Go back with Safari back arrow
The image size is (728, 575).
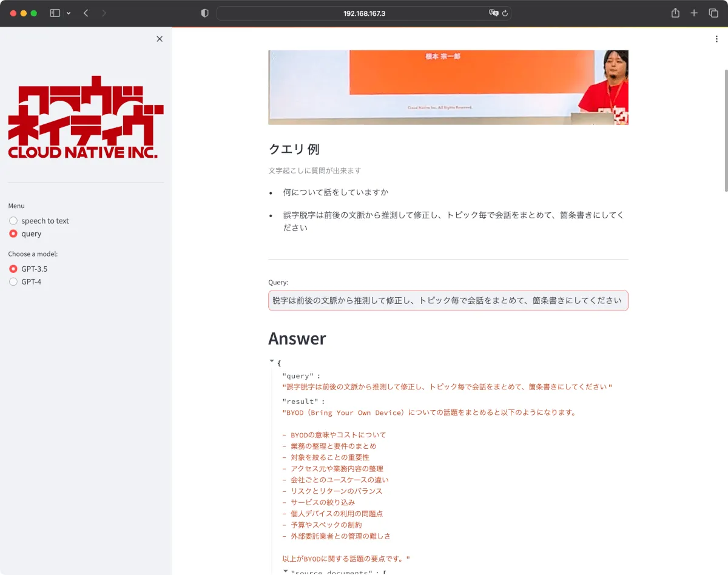(86, 13)
